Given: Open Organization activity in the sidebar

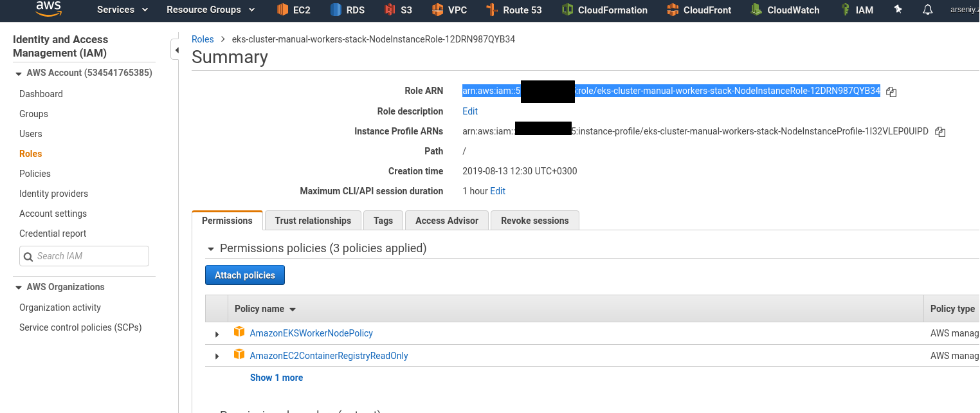Looking at the screenshot, I should [60, 307].
